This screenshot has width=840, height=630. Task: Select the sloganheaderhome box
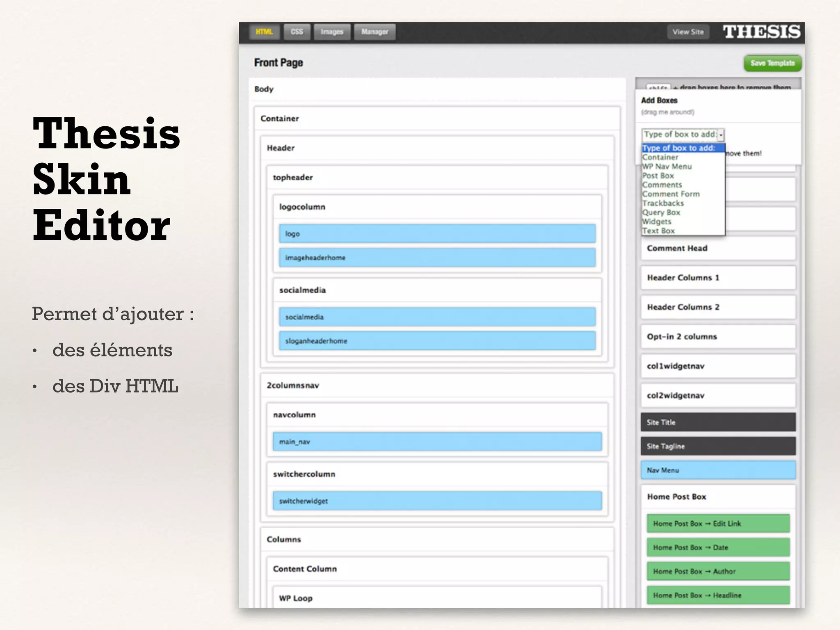[x=437, y=341]
